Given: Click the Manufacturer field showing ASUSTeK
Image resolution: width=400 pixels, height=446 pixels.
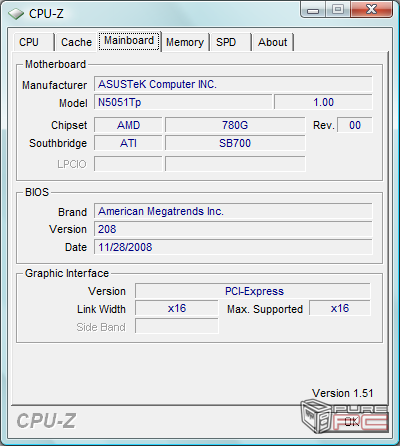Looking at the screenshot, I should [233, 84].
